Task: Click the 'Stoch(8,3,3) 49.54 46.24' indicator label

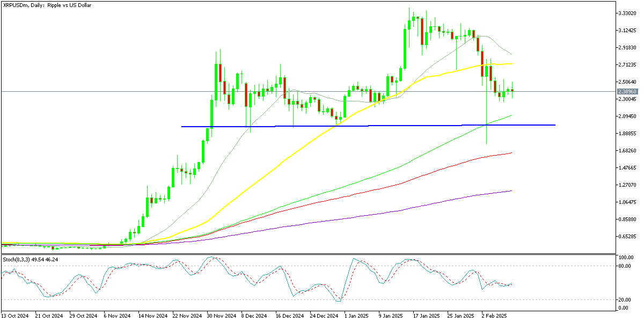Action: [31, 259]
